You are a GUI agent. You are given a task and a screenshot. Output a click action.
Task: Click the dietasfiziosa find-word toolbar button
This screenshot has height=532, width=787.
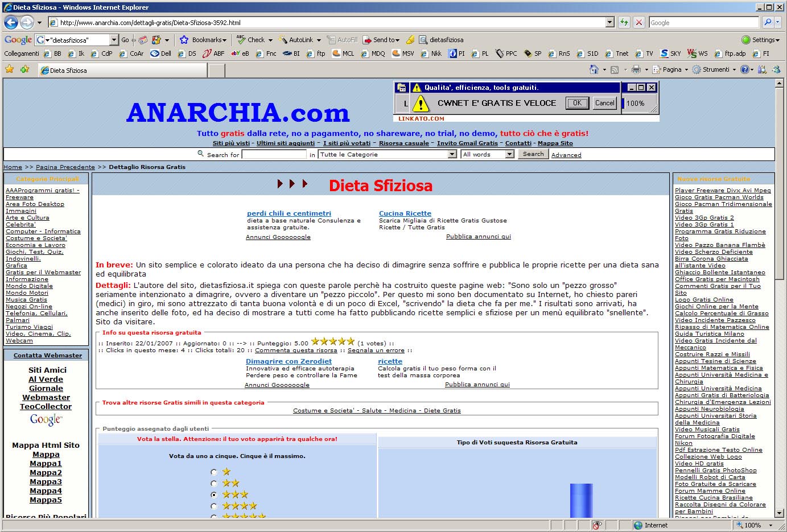tap(441, 40)
